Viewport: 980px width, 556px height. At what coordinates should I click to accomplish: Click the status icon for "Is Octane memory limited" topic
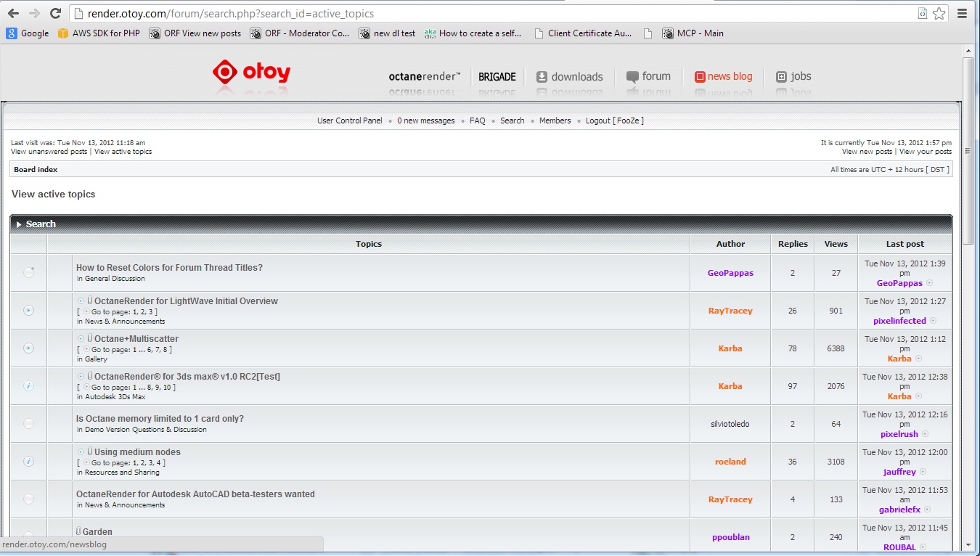(28, 424)
